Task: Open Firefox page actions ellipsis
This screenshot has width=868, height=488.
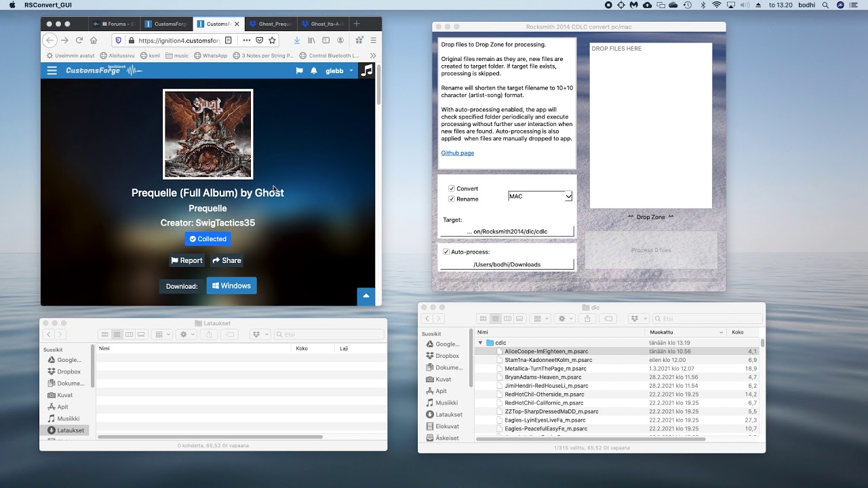Action: [246, 40]
